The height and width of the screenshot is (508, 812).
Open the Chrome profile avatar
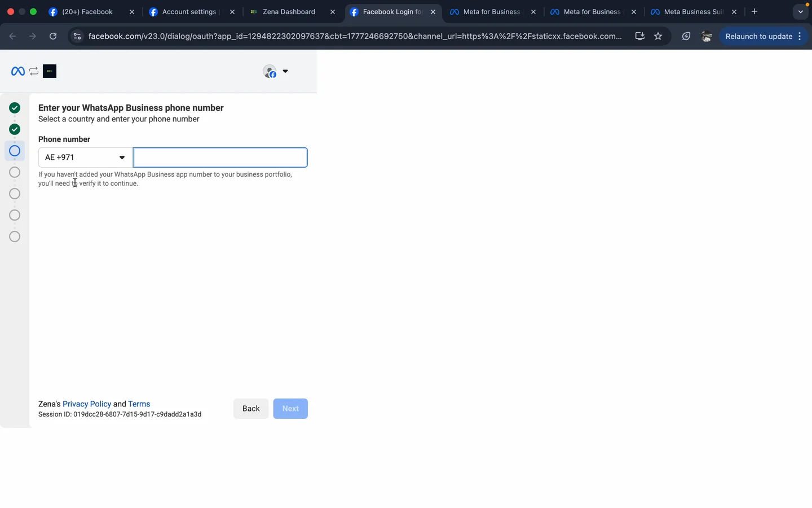point(707,36)
